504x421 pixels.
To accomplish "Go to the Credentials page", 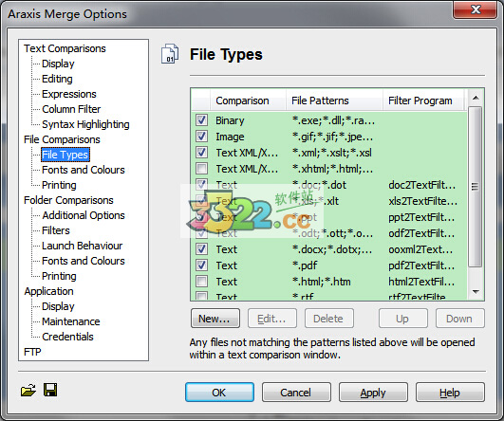I will (67, 337).
